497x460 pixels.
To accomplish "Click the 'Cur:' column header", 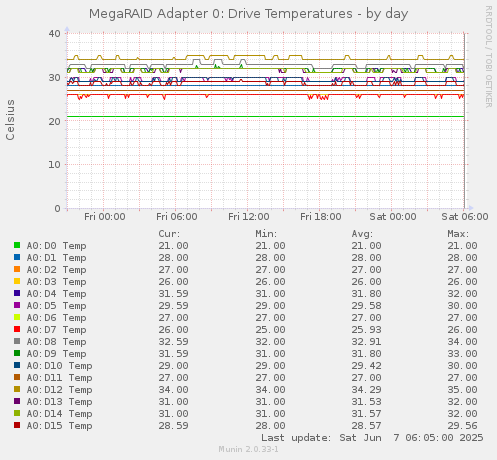I will coord(169,234).
